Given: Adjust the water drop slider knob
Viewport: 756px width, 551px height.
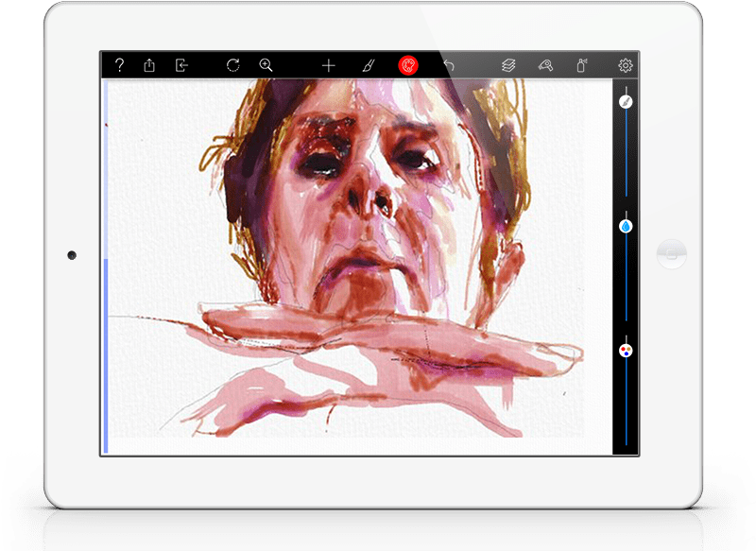Looking at the screenshot, I should (626, 226).
